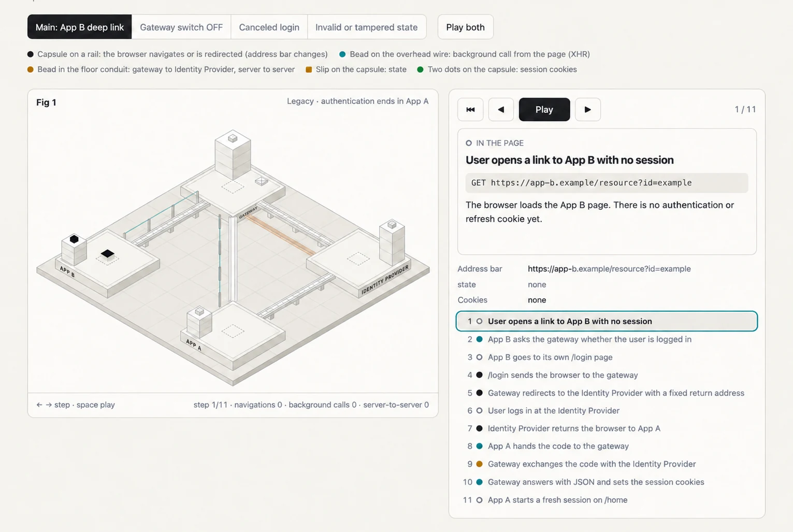Start the animation with the Play button
Viewport: 793px width, 532px height.
click(544, 109)
